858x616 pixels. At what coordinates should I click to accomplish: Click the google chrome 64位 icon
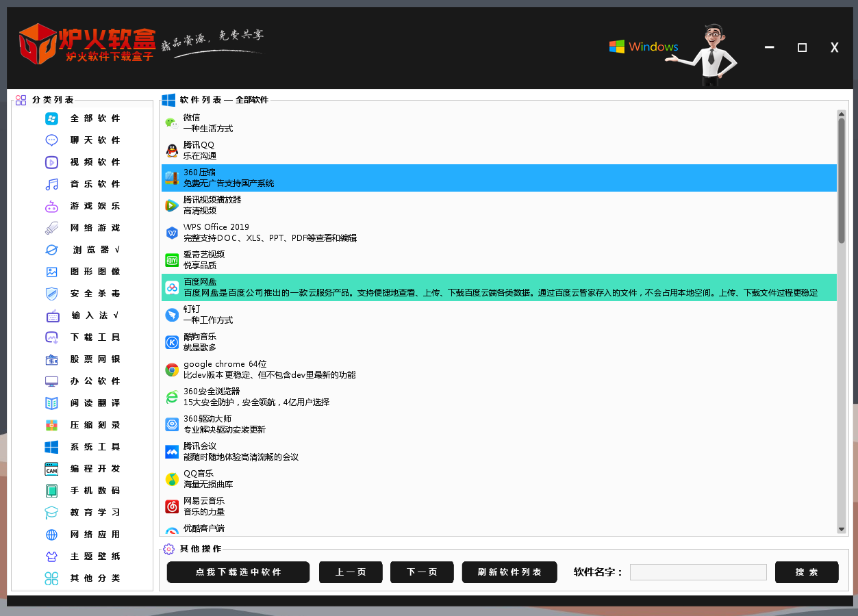[x=172, y=370]
